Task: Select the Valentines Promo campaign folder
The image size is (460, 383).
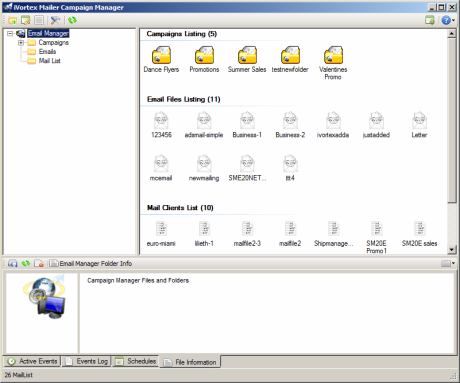Action: click(x=333, y=63)
